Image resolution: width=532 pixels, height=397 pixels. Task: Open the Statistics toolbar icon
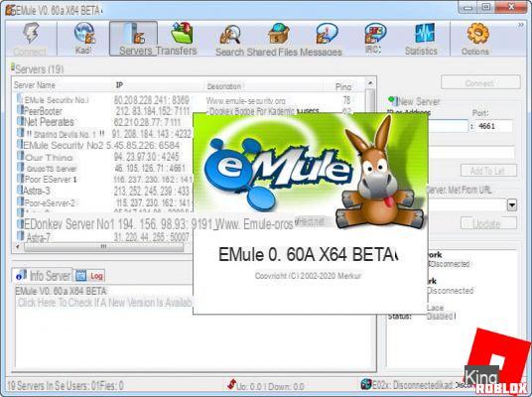424,34
